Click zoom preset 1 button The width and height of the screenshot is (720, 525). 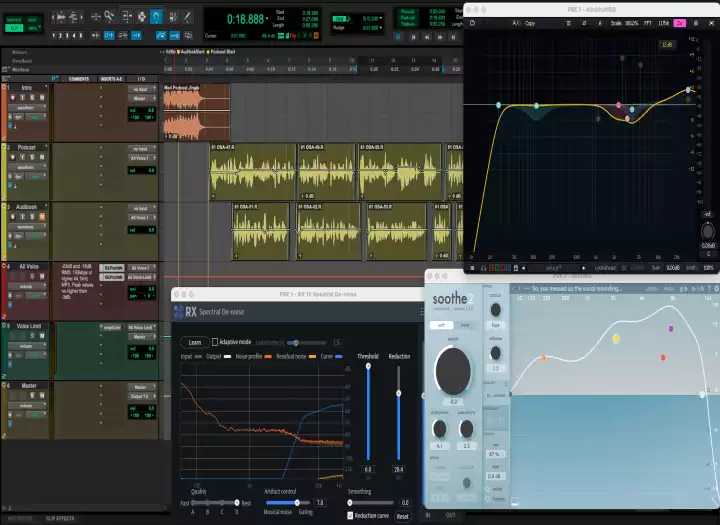coord(54,35)
